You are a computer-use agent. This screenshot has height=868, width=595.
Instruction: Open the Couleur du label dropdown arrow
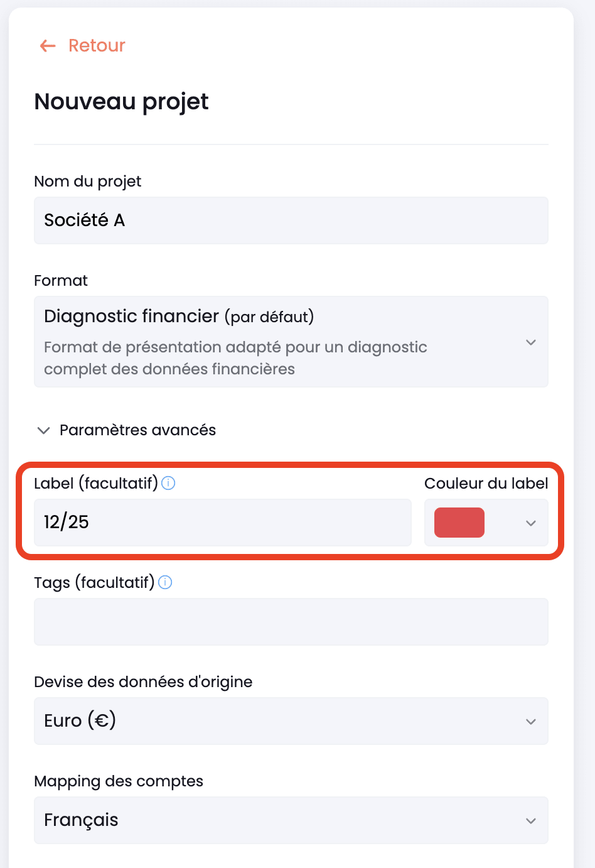[531, 523]
